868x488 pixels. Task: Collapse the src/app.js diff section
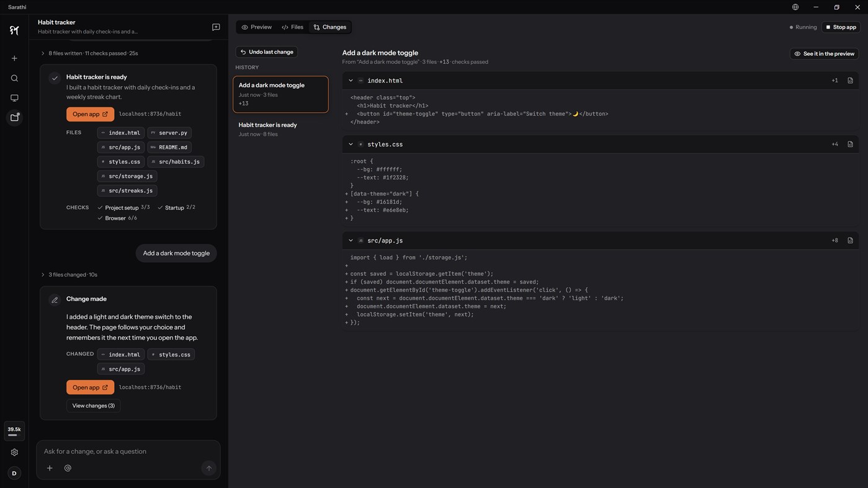(351, 241)
